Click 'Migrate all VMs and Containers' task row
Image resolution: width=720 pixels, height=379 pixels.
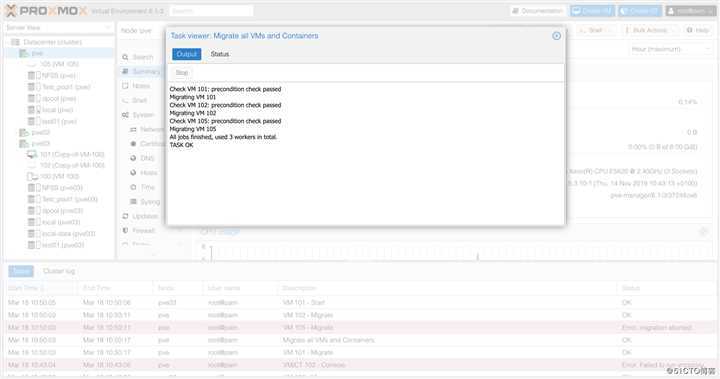(360, 340)
